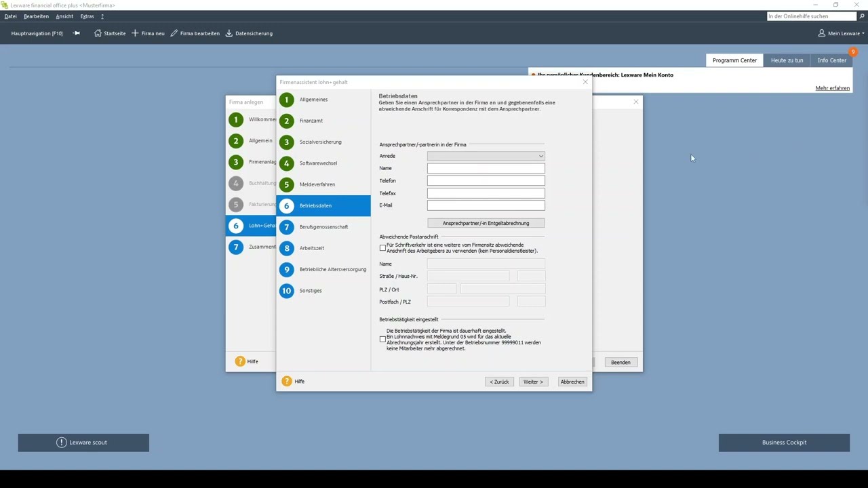
Task: Close the Firmenassistent lohn+gehalt dialog
Action: click(x=585, y=82)
